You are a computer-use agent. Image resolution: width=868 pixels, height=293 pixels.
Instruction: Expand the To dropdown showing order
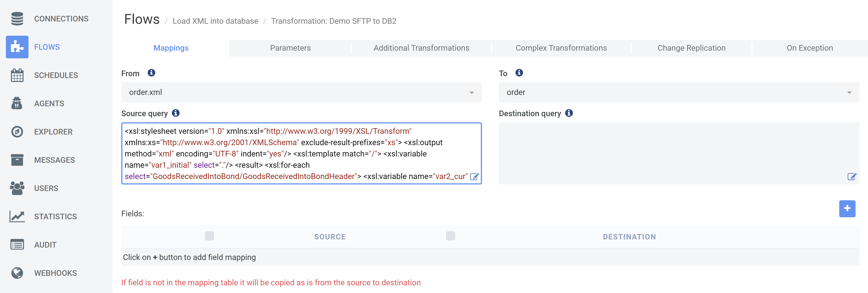679,92
